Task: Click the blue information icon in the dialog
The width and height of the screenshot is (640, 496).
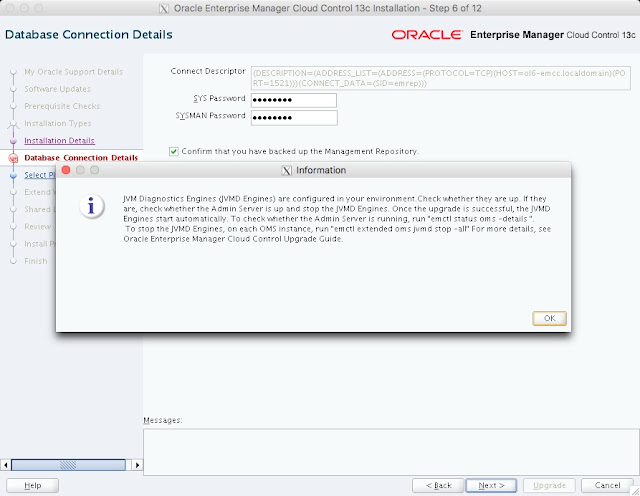Action: [x=91, y=206]
